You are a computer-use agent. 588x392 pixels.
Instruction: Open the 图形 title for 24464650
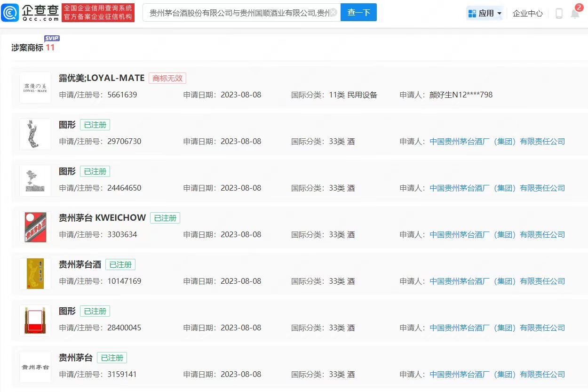coord(67,171)
